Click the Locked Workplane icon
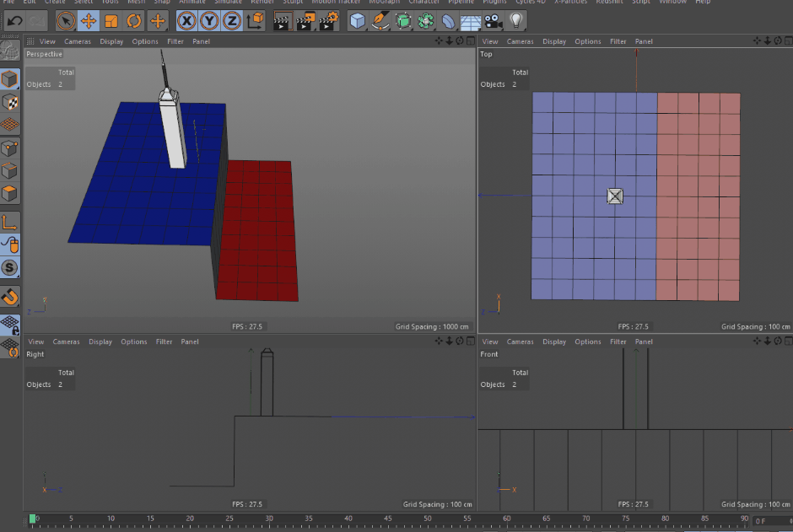The height and width of the screenshot is (532, 793). [9, 325]
